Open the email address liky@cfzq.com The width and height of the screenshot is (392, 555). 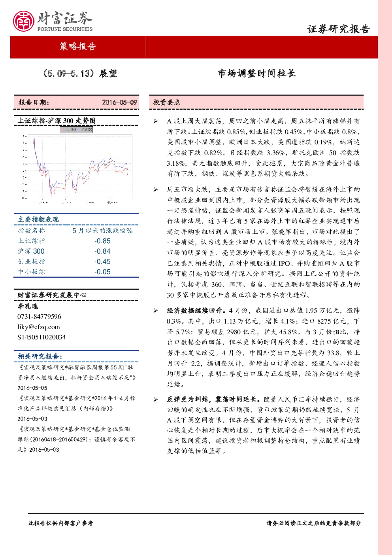[38, 327]
